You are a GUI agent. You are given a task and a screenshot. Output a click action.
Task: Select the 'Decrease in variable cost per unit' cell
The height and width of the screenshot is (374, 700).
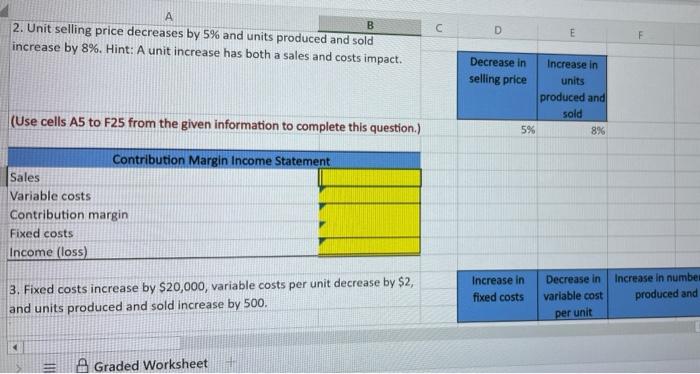tap(572, 295)
